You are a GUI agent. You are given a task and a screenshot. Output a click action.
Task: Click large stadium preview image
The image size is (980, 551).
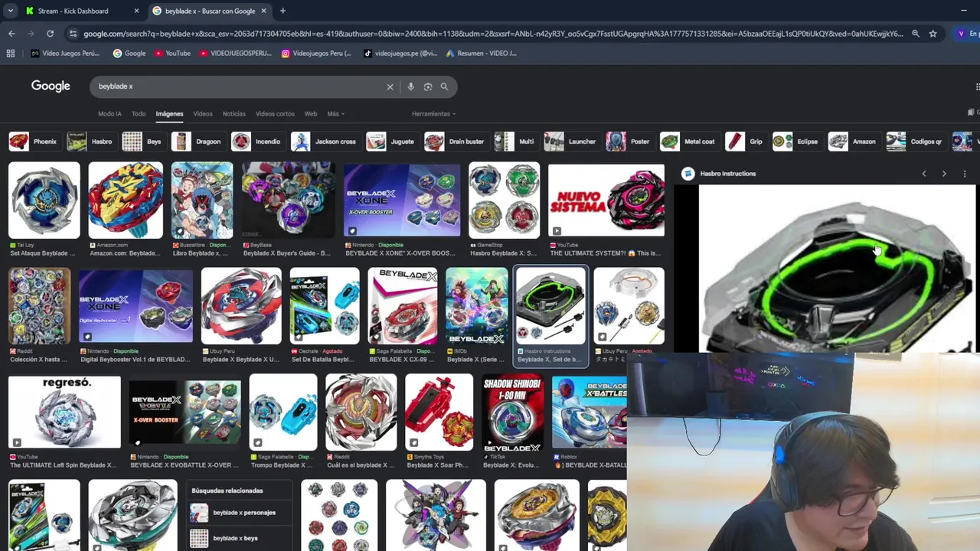pos(825,269)
